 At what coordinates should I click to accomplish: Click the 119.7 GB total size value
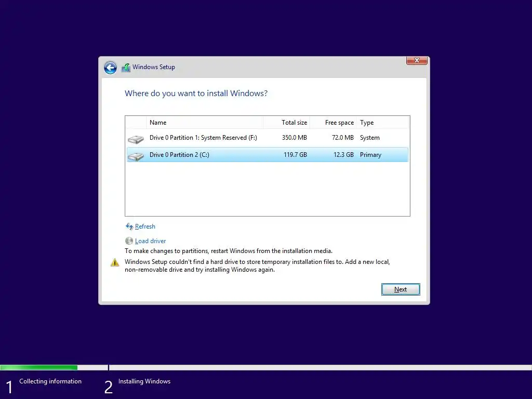(x=295, y=155)
